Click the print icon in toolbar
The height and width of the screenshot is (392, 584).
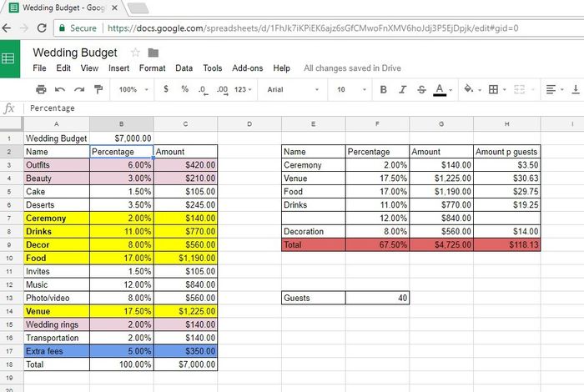(x=41, y=89)
